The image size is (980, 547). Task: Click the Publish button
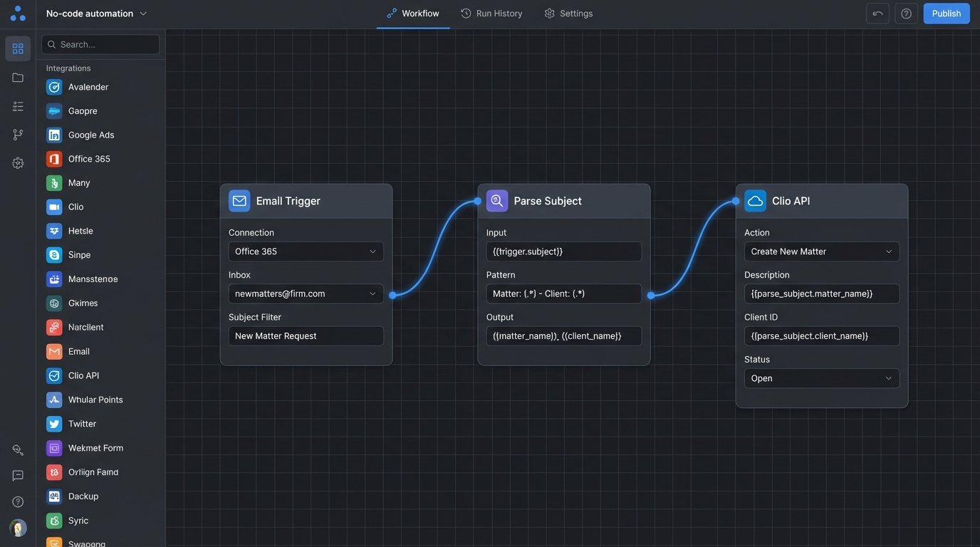tap(946, 13)
